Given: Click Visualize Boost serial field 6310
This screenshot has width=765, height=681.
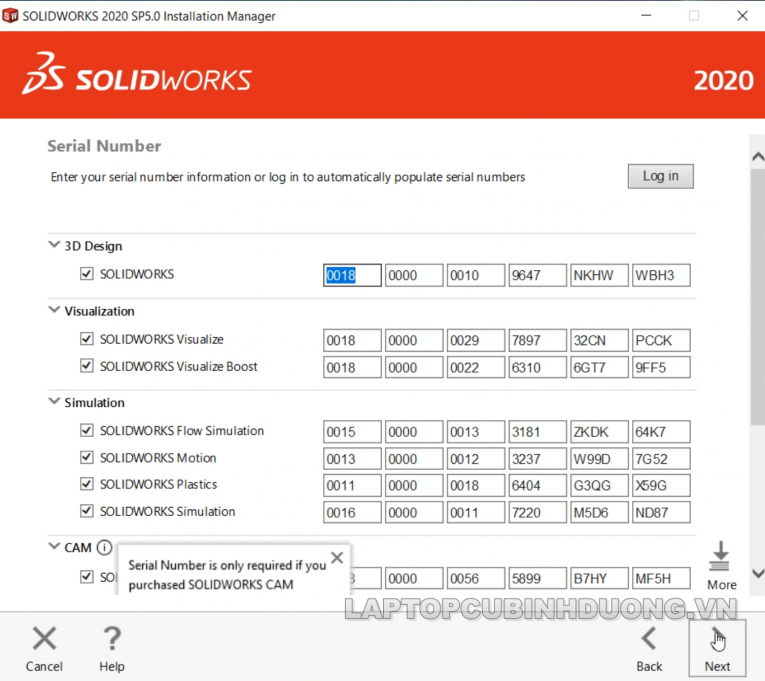Looking at the screenshot, I should click(x=538, y=367).
